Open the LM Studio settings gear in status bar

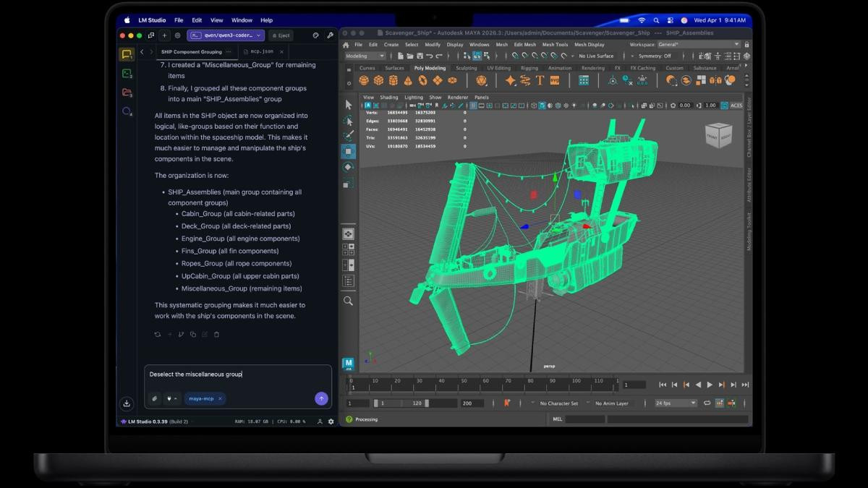(x=331, y=421)
